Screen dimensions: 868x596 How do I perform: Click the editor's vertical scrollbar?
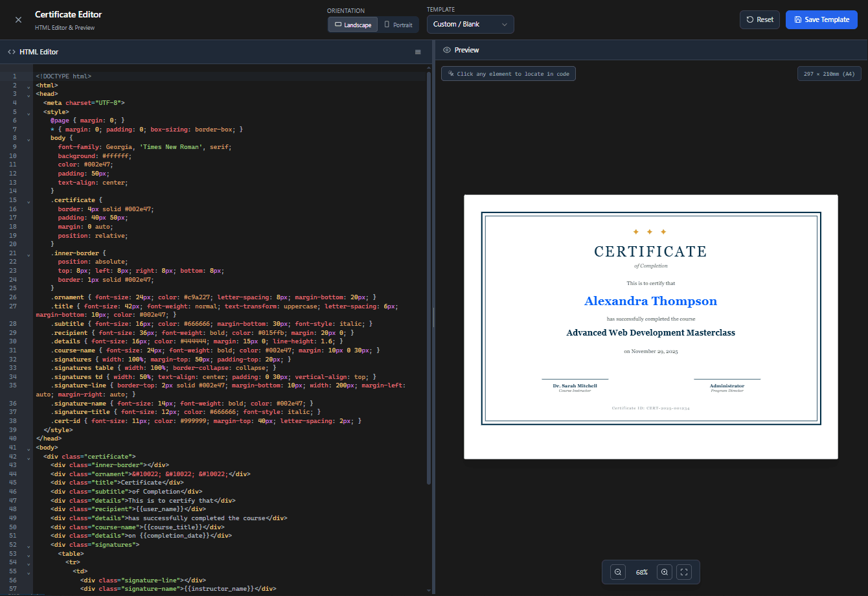(x=429, y=277)
